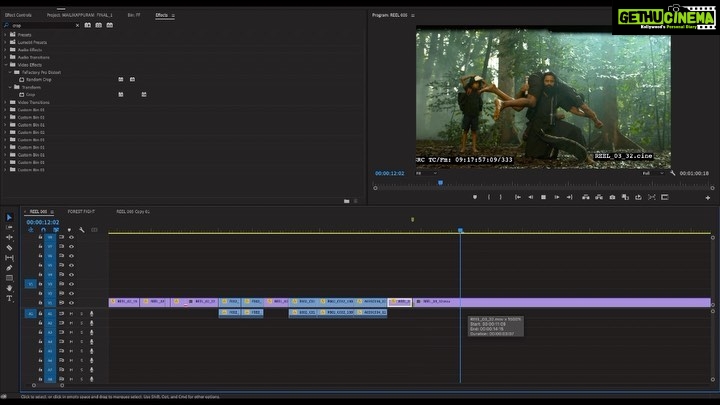Step back one frame
Screen dimensions: 720x405
click(530, 197)
